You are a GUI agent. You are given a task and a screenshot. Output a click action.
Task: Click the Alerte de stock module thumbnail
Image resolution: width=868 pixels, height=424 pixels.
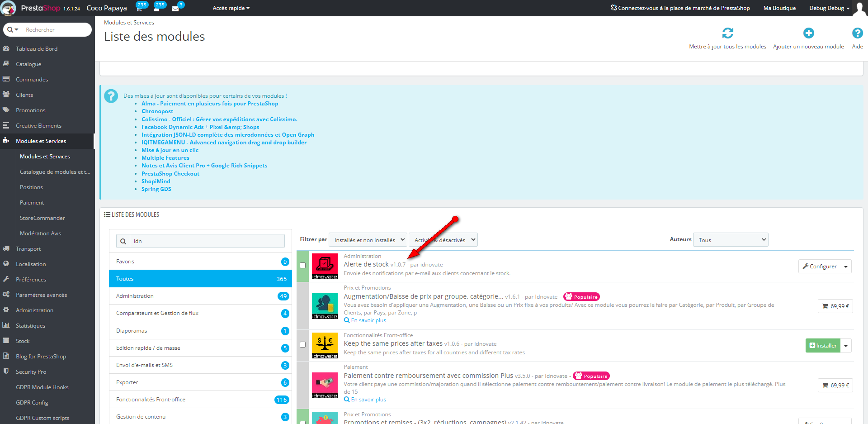(x=325, y=266)
